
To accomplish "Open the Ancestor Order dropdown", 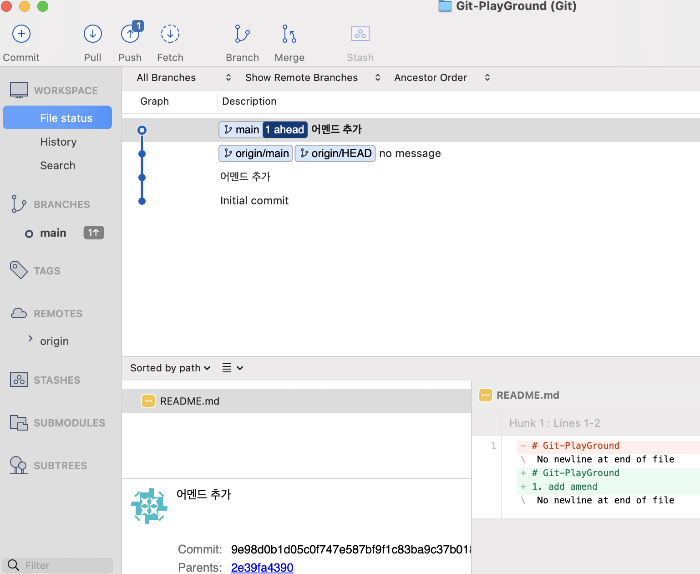I will coord(442,78).
